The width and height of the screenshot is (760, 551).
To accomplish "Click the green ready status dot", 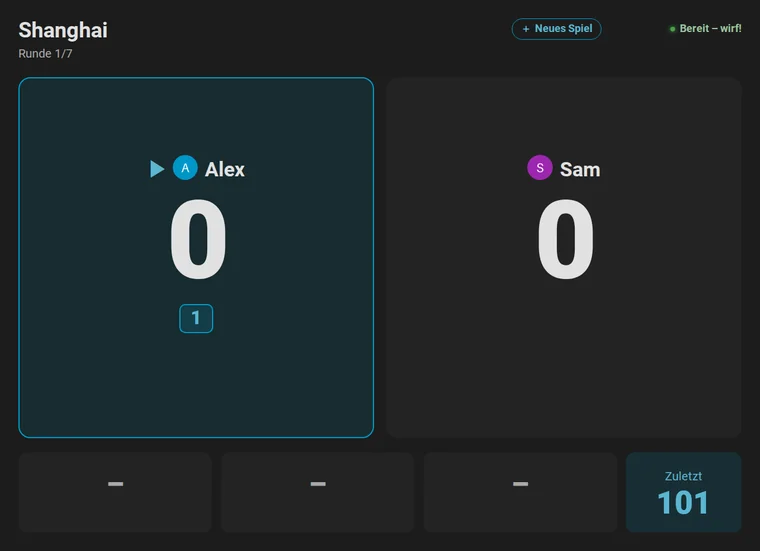I will (x=672, y=29).
